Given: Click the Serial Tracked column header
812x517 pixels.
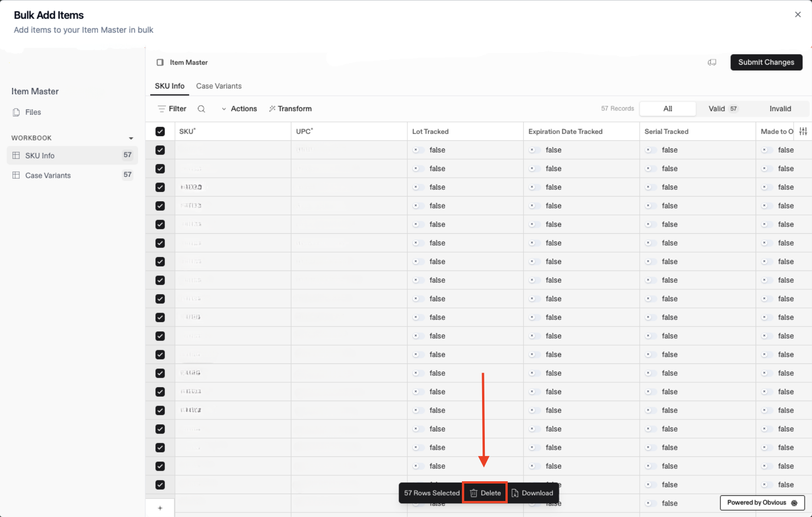Looking at the screenshot, I should tap(697, 132).
